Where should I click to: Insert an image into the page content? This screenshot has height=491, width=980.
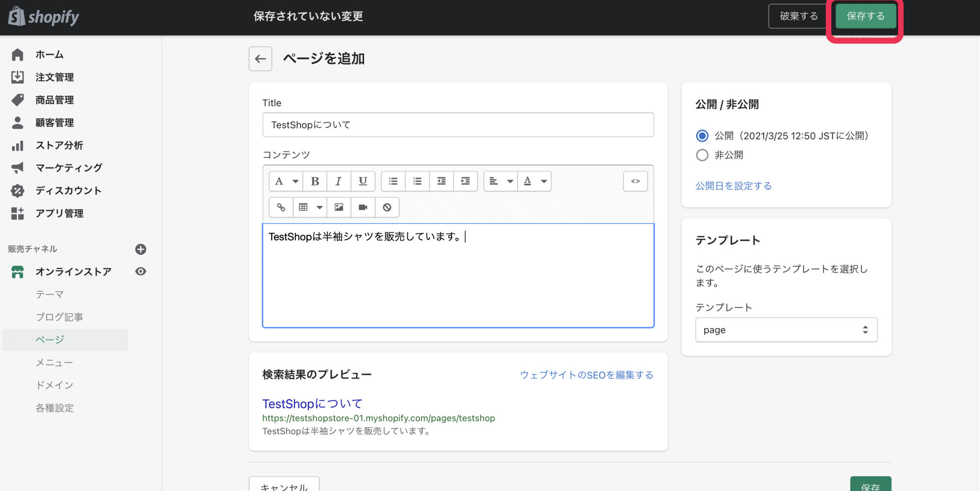(x=339, y=207)
